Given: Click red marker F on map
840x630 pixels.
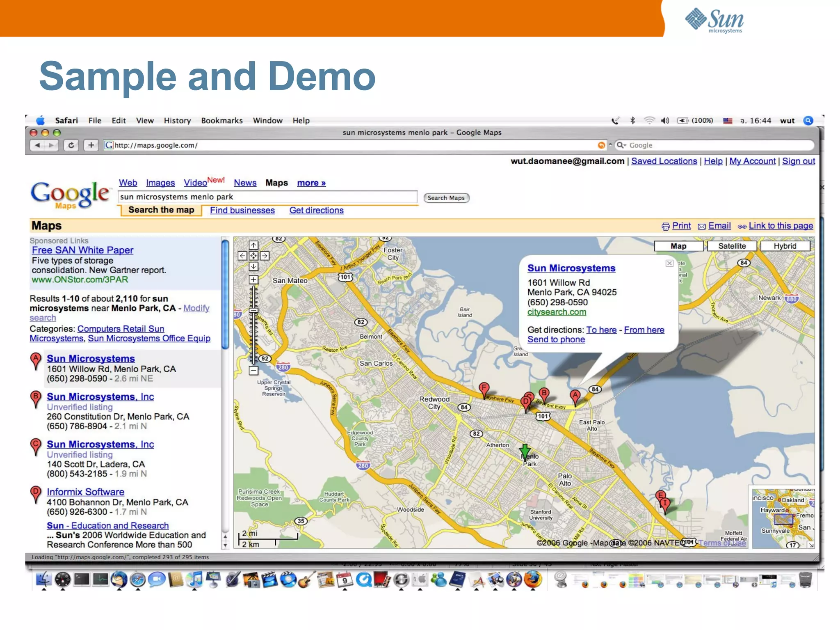Looking at the screenshot, I should 484,389.
